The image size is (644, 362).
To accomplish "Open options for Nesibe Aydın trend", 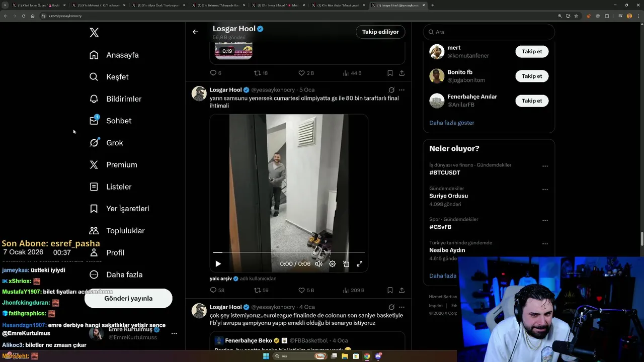I will 545,244.
